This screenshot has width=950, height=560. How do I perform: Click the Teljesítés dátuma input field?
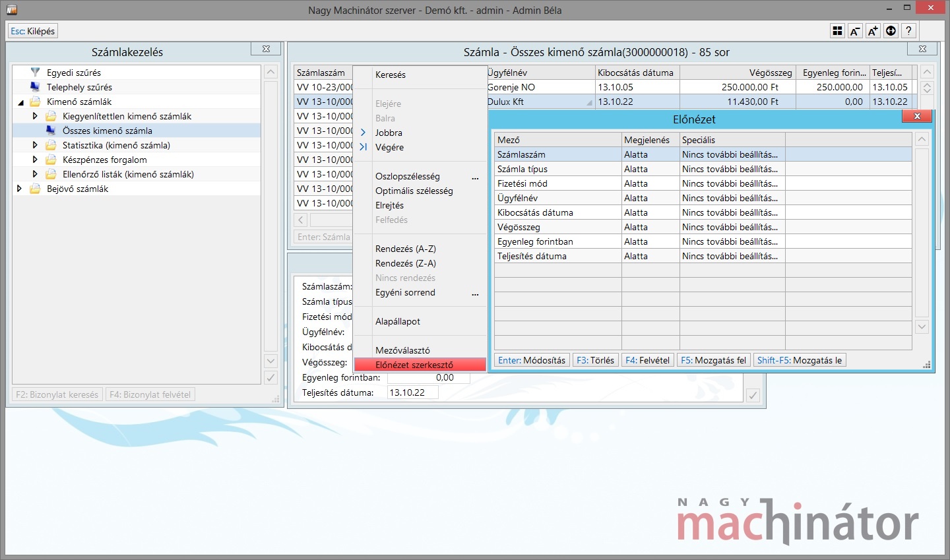coord(412,392)
